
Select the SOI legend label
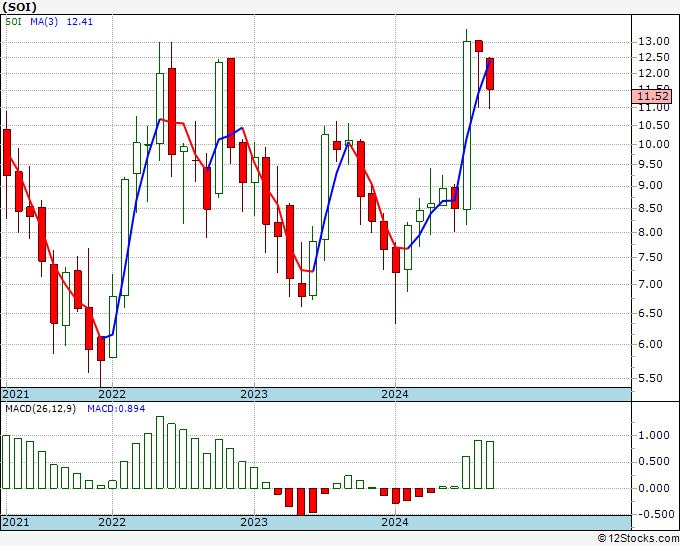tap(13, 22)
